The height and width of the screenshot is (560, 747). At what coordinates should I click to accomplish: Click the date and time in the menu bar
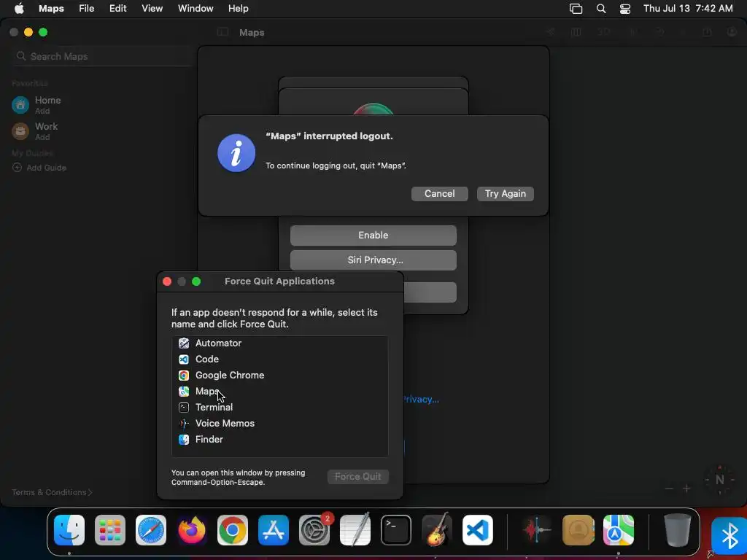688,9
